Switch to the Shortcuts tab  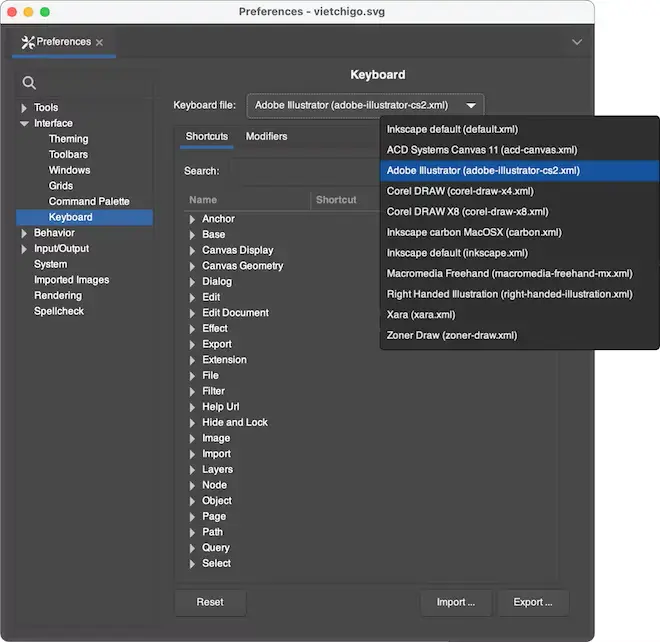click(207, 137)
